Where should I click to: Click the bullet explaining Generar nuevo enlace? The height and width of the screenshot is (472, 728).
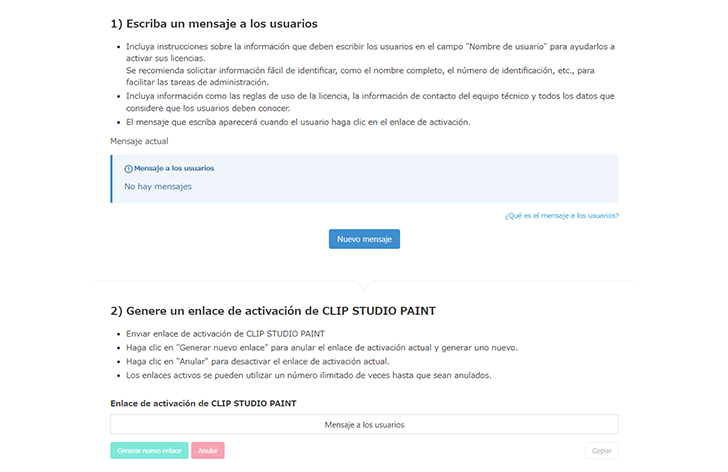(322, 347)
